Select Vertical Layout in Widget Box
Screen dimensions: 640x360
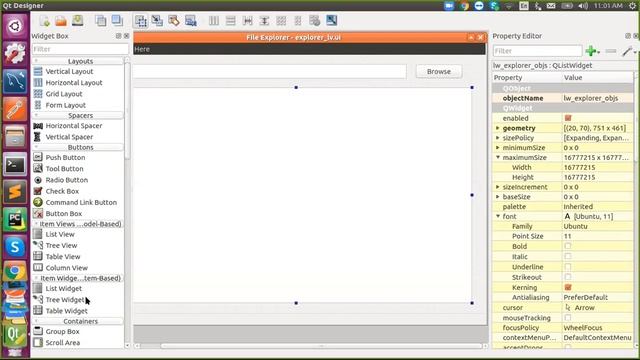point(69,71)
